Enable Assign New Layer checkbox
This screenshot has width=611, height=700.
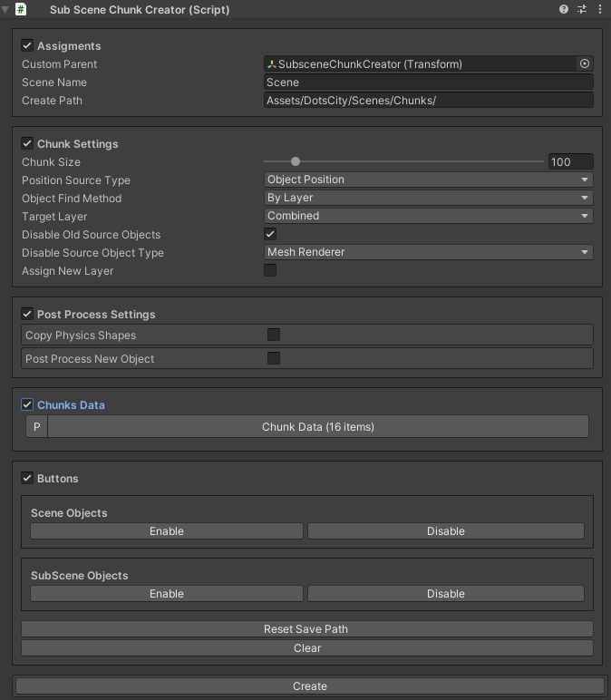click(270, 270)
